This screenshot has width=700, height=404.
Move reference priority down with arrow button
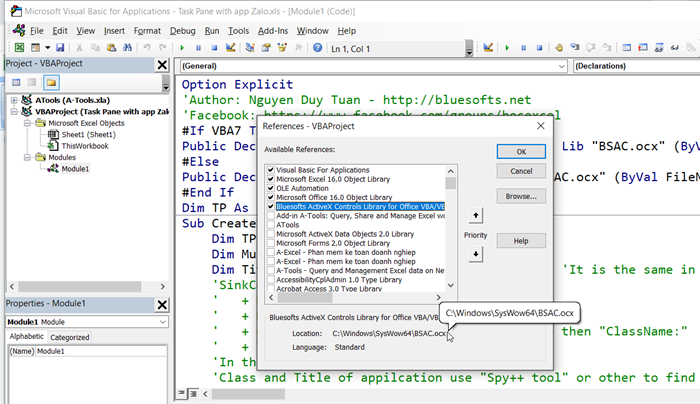(x=475, y=253)
